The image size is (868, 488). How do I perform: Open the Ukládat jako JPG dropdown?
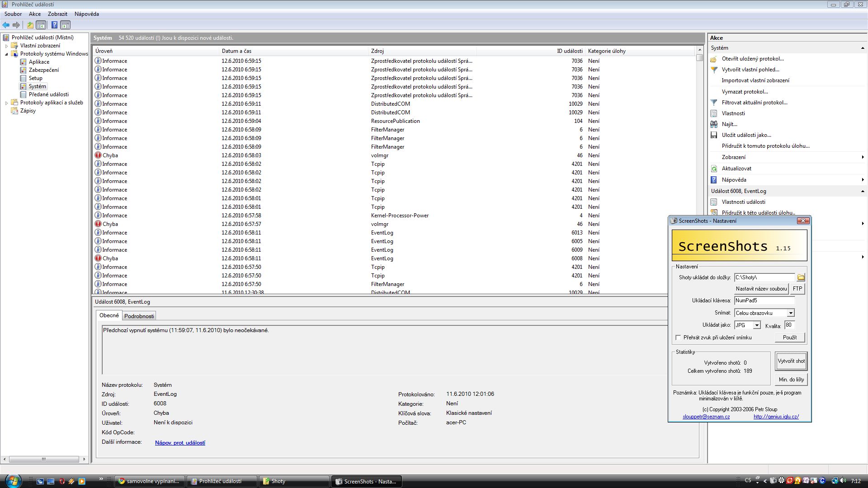click(x=756, y=325)
